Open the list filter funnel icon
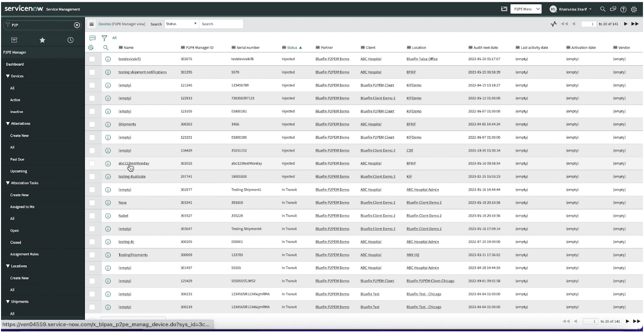The image size is (644, 333). tap(104, 38)
